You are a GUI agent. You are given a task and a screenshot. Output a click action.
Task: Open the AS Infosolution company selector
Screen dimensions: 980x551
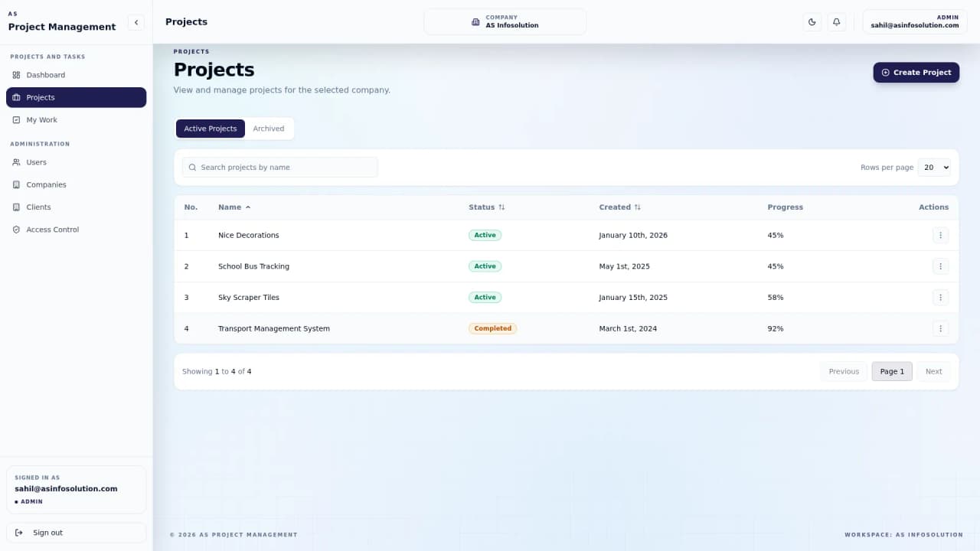click(505, 21)
